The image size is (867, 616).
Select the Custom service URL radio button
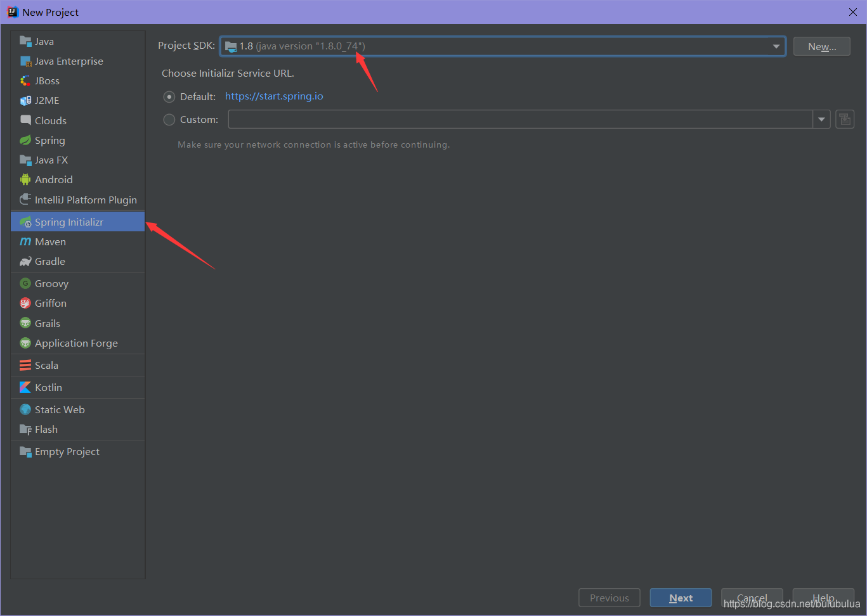pos(169,120)
